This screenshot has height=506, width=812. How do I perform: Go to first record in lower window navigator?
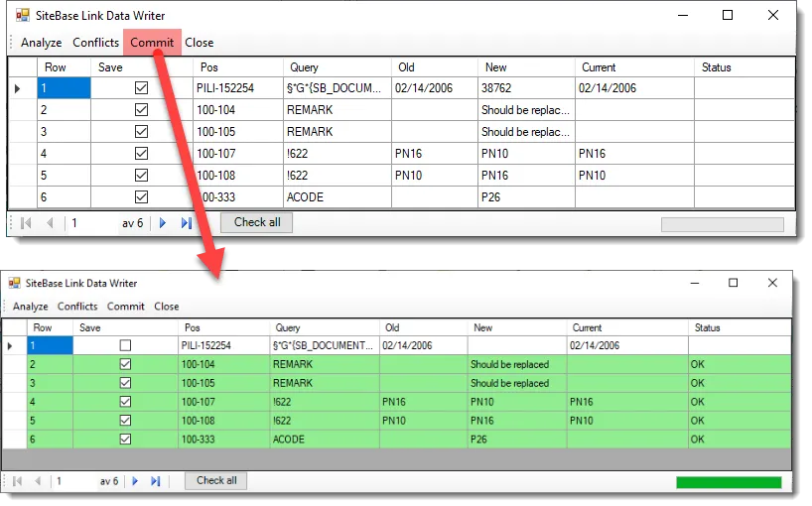17,481
